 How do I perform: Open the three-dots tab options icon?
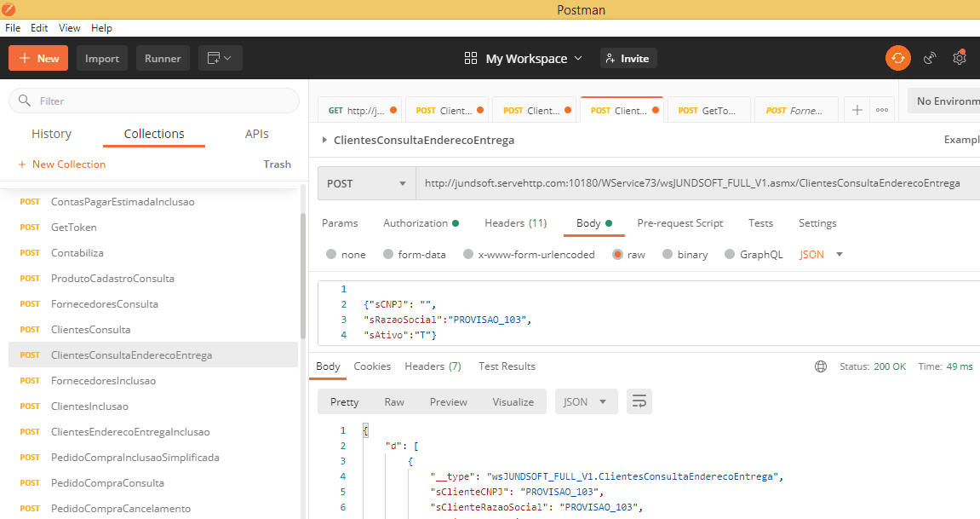(882, 110)
